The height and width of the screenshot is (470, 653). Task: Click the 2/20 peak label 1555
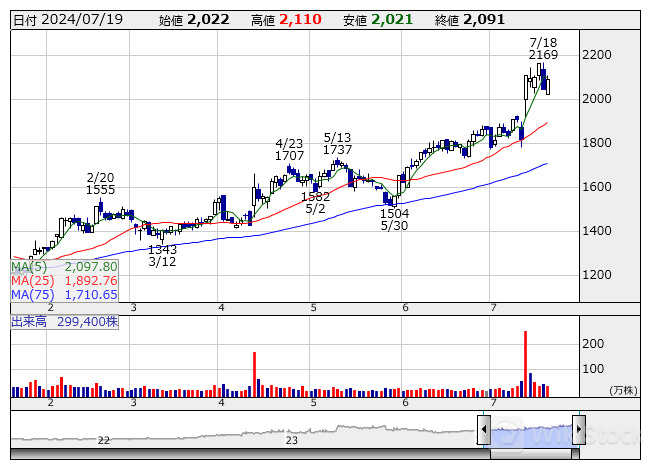click(x=100, y=189)
